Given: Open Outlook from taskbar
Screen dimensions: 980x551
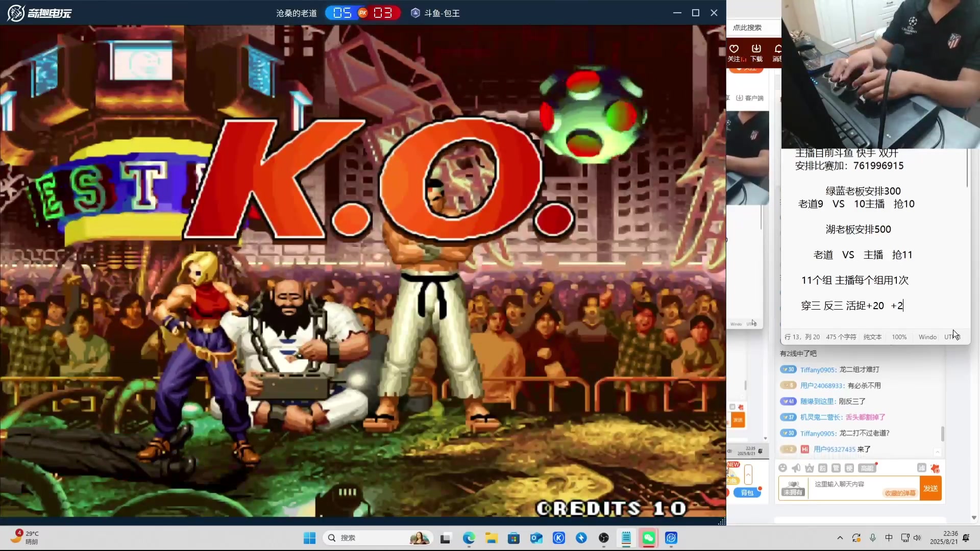Looking at the screenshot, I should [x=536, y=538].
